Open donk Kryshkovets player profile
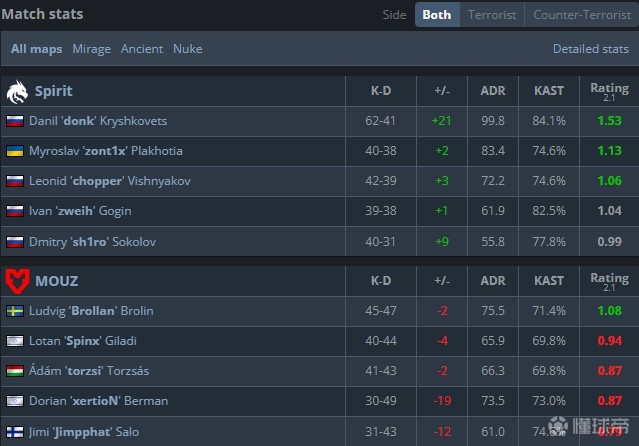 click(x=98, y=121)
